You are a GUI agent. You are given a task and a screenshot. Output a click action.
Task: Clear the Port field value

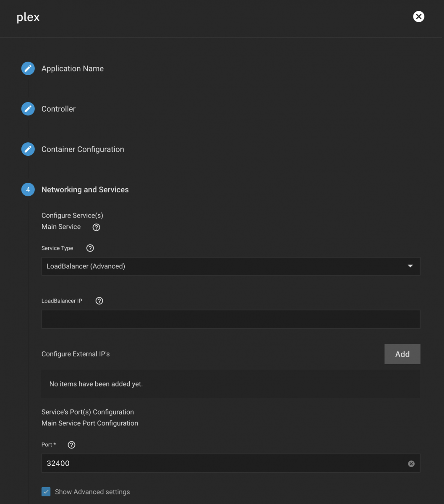[x=411, y=464]
